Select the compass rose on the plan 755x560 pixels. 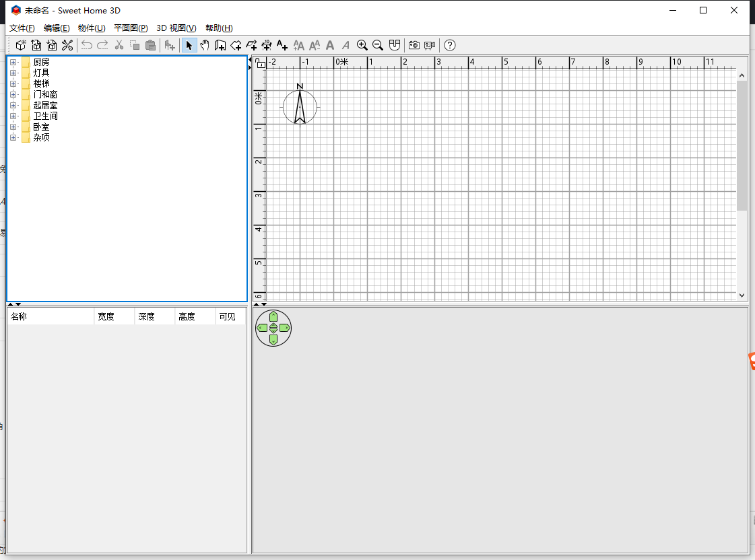tap(300, 105)
